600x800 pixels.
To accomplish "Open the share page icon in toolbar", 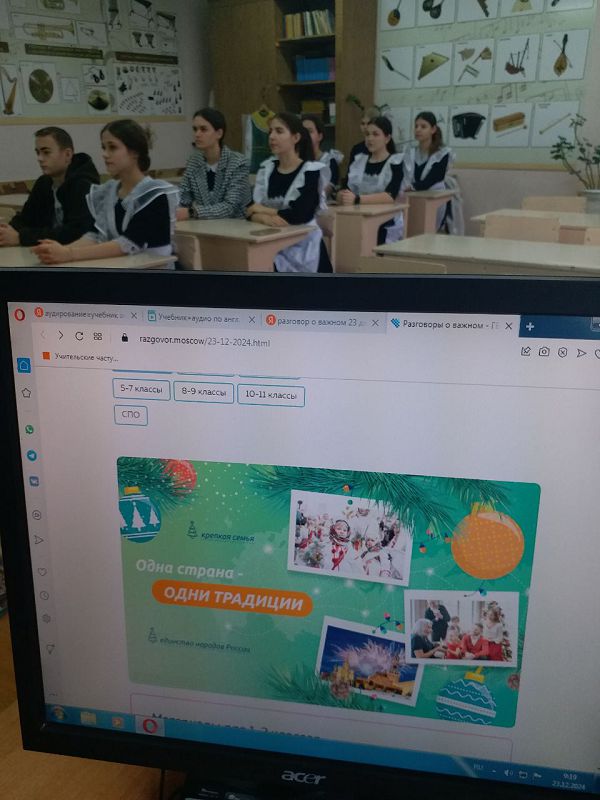I will (x=526, y=351).
